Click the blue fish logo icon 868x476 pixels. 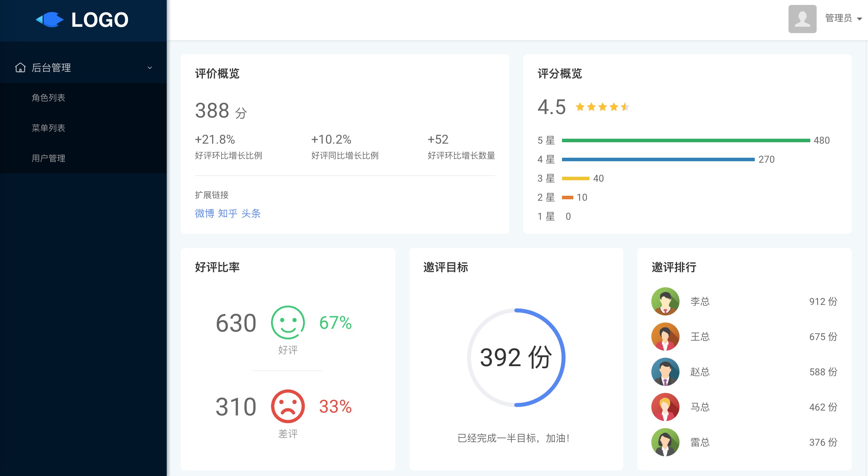[x=50, y=20]
